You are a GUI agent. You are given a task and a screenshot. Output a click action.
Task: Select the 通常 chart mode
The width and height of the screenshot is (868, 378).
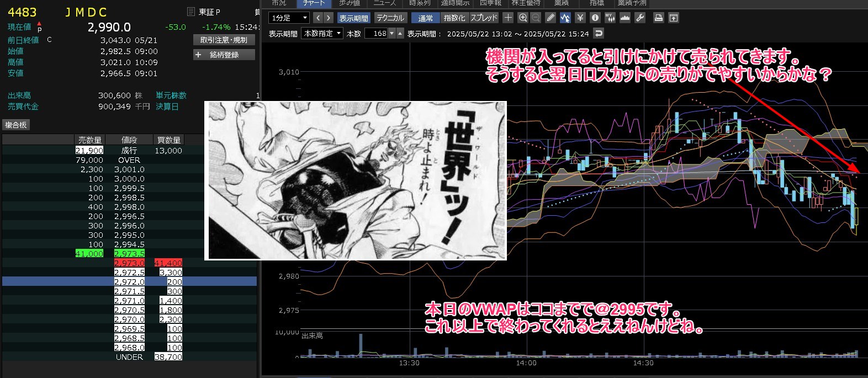(426, 18)
